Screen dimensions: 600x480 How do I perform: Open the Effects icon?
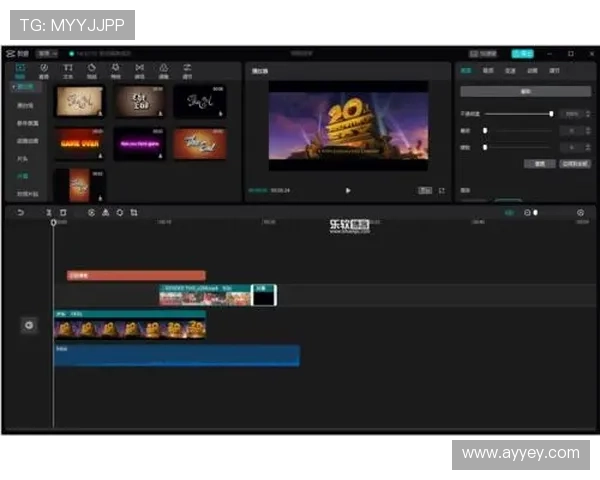pos(115,71)
